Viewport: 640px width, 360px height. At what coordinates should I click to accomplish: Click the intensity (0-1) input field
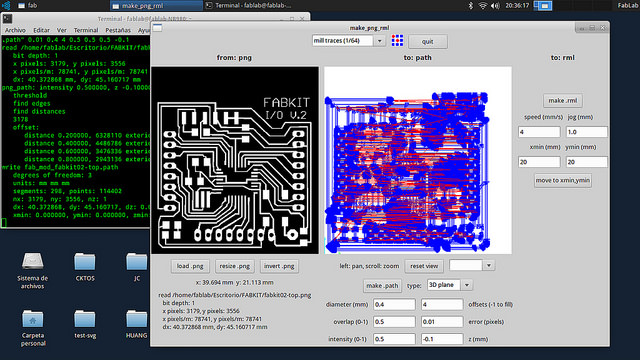point(394,339)
